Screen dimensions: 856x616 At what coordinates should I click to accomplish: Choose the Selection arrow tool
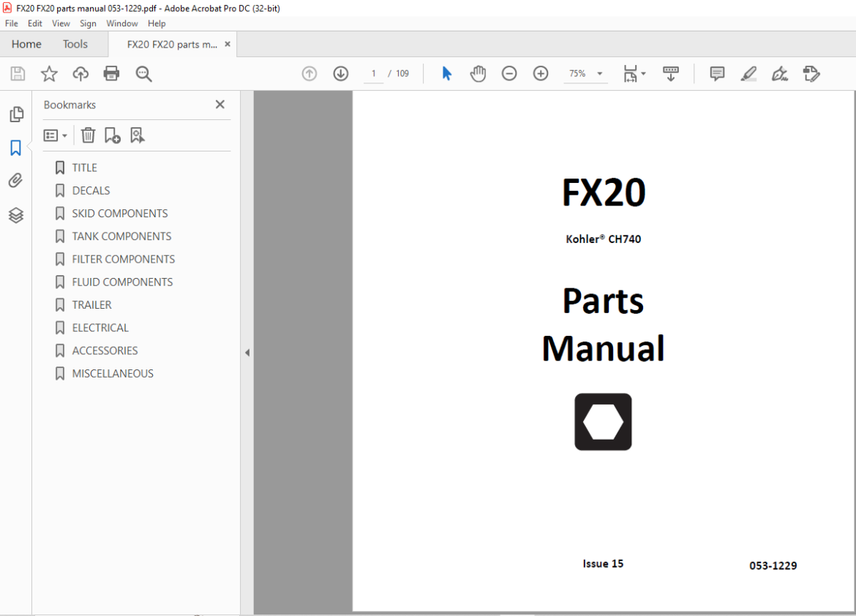pyautogui.click(x=446, y=73)
